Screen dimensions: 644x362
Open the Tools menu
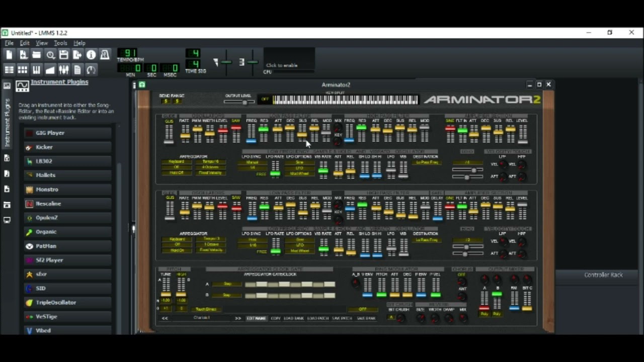[x=60, y=43]
